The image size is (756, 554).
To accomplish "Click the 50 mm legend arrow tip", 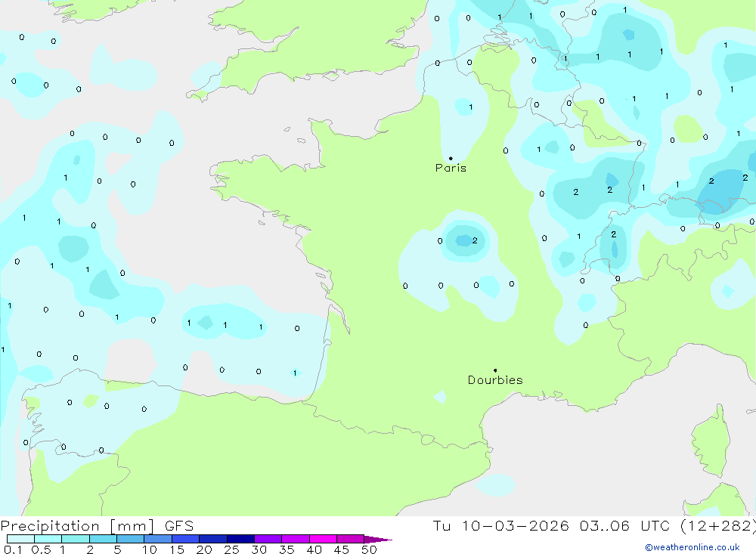I will click(379, 540).
